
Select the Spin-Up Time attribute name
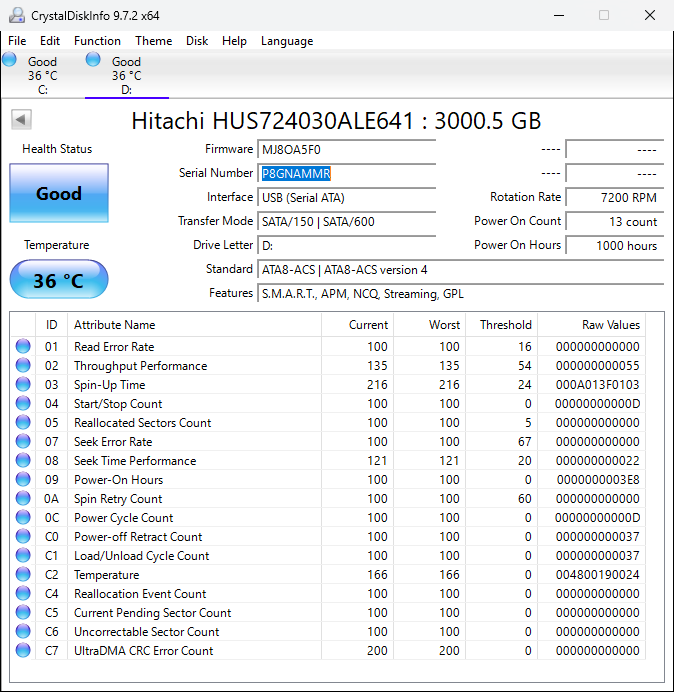(x=109, y=385)
